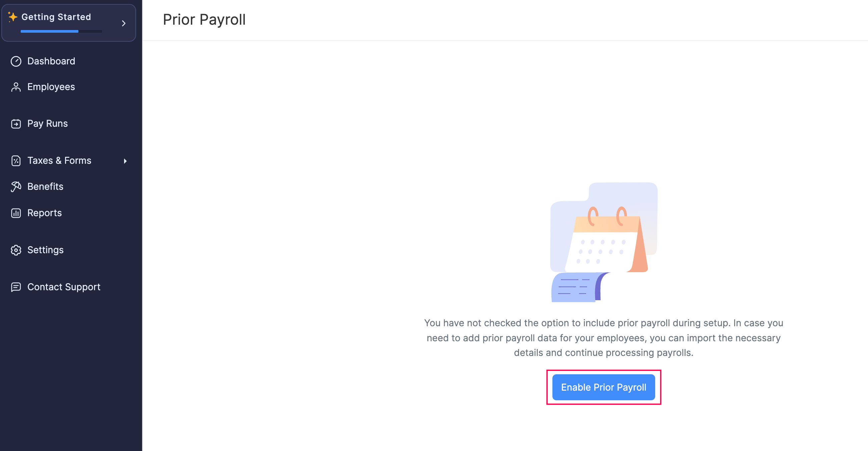Image resolution: width=868 pixels, height=451 pixels.
Task: Go to the Pay Runs section
Action: (x=47, y=123)
